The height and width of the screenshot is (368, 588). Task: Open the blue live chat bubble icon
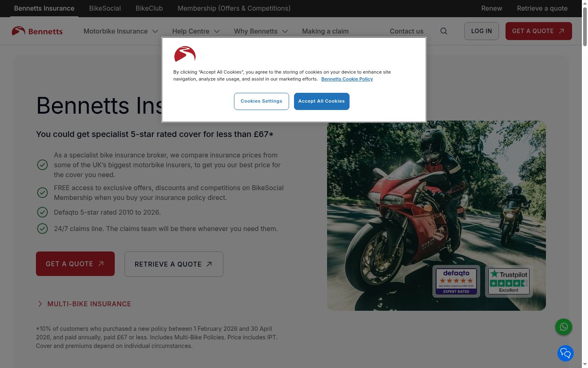point(566,353)
